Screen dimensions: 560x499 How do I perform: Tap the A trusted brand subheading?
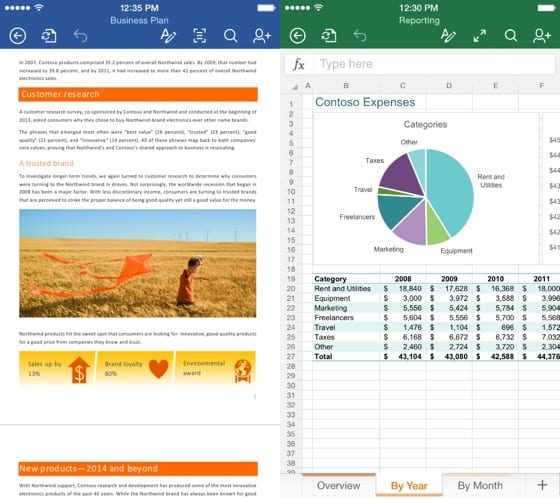coord(46,163)
